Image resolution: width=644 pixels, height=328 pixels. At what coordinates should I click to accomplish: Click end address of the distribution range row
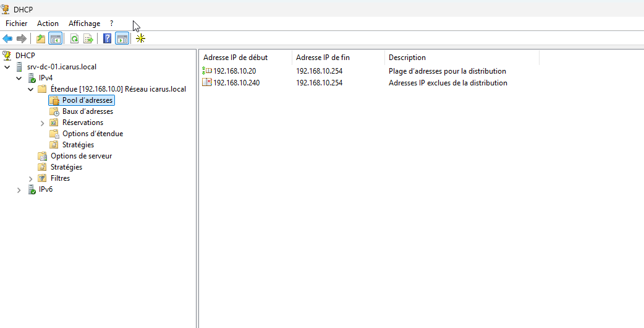[319, 71]
